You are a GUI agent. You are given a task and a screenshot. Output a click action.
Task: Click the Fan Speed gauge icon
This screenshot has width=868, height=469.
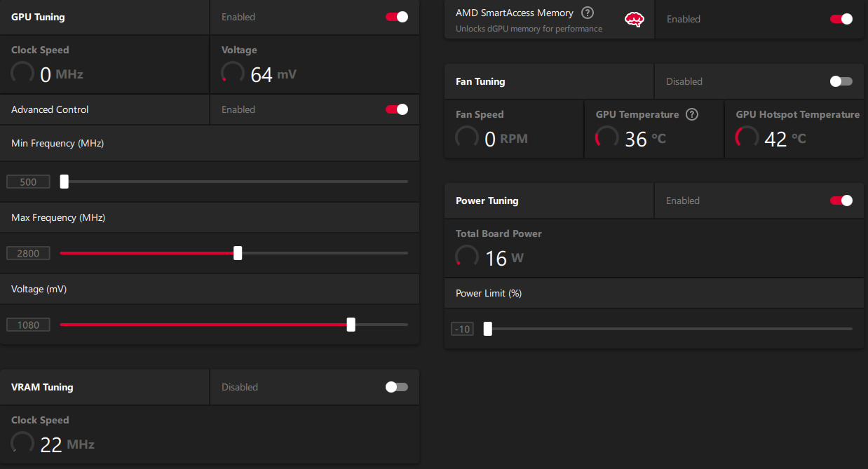click(467, 137)
